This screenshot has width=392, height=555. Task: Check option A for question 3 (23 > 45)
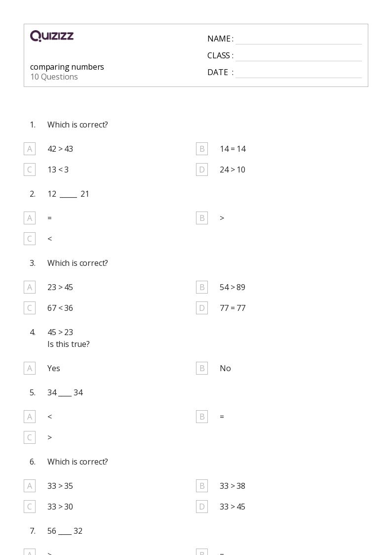(30, 287)
